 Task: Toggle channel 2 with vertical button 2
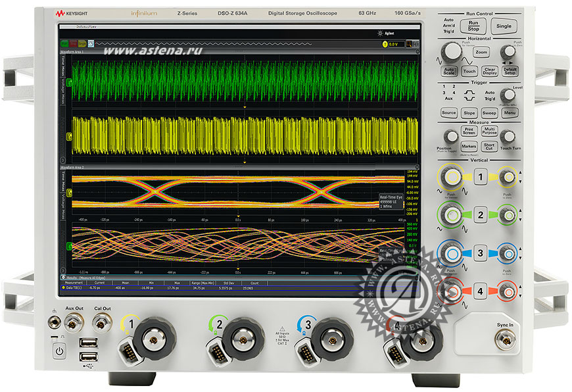point(481,215)
